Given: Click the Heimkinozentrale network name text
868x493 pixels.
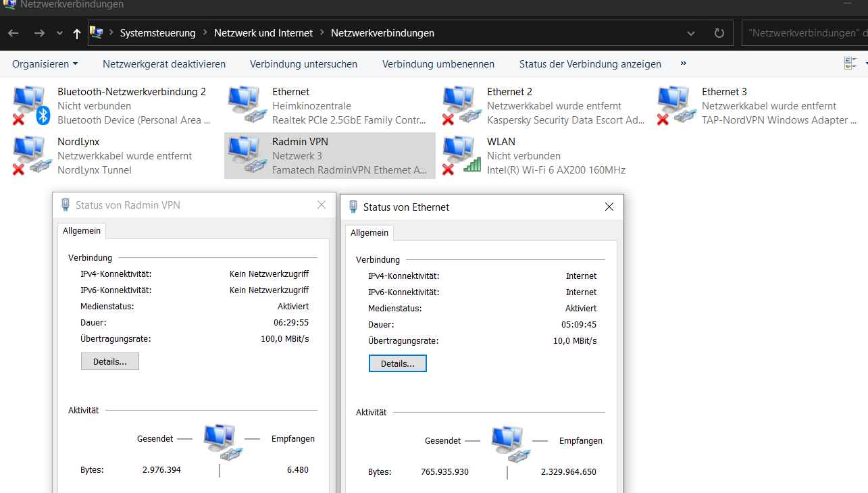Looking at the screenshot, I should click(311, 106).
